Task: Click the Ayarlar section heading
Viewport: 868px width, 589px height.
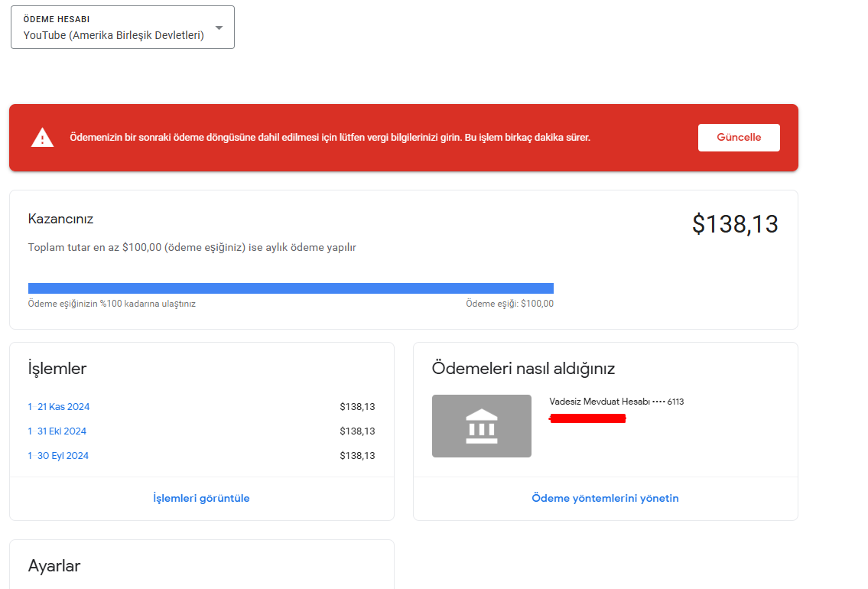Action: (x=54, y=566)
